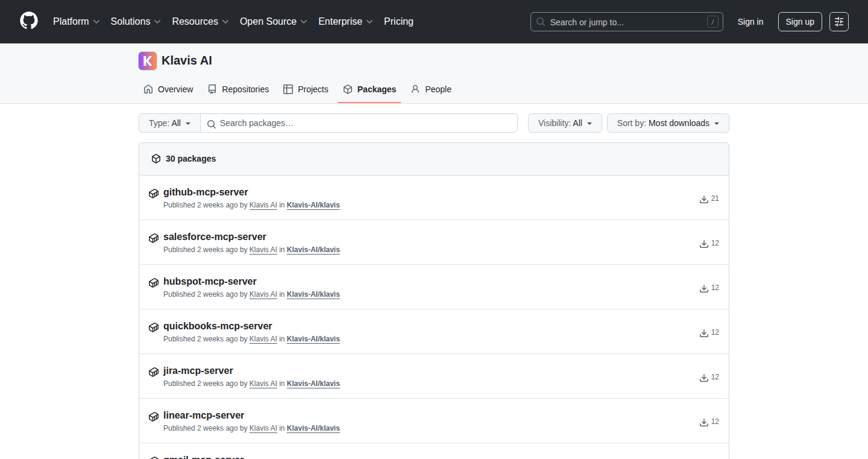This screenshot has height=459, width=868.
Task: Click magnifier icon in Search packages field
Action: [x=212, y=124]
